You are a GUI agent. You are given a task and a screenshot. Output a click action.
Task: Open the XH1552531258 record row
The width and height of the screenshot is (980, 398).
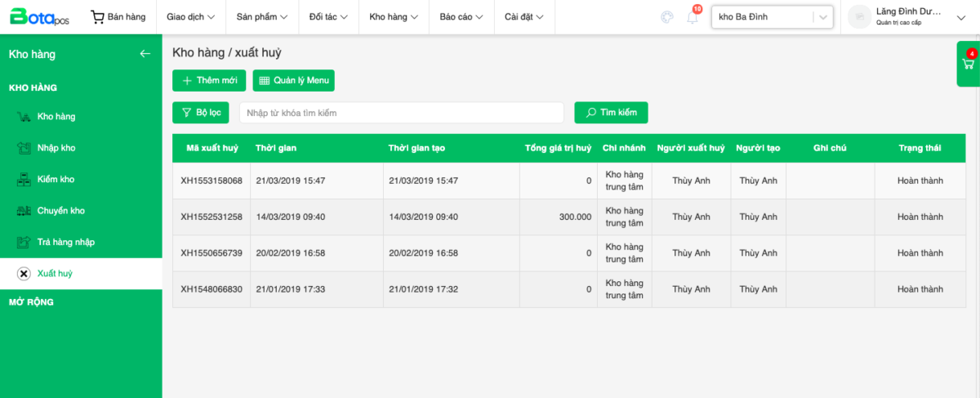tap(212, 217)
